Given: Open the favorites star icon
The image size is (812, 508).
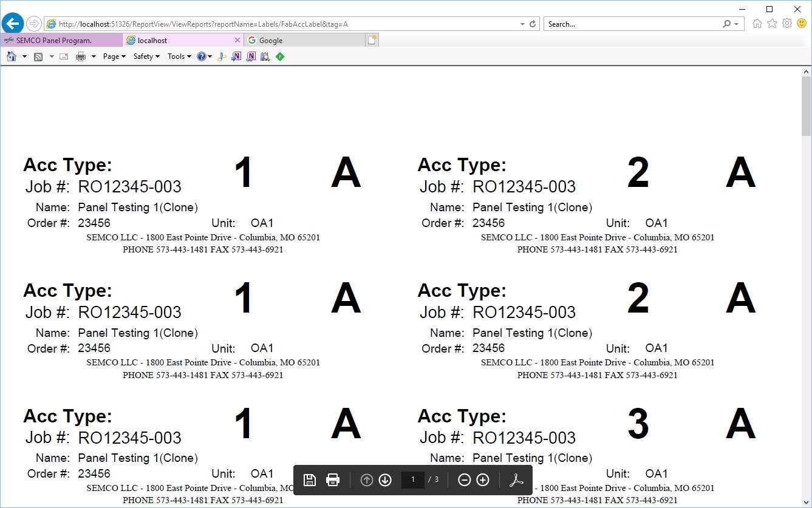Looking at the screenshot, I should pyautogui.click(x=772, y=24).
